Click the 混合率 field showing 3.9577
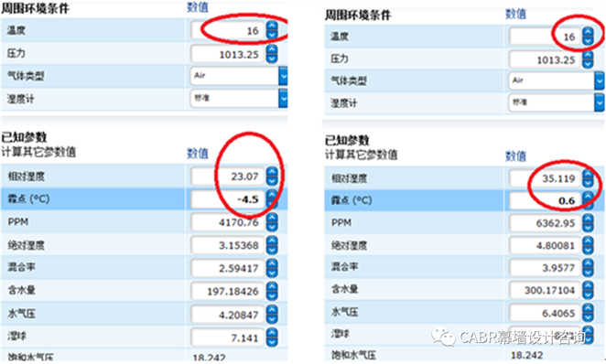Viewport: 606px width, 364px height. click(x=546, y=268)
